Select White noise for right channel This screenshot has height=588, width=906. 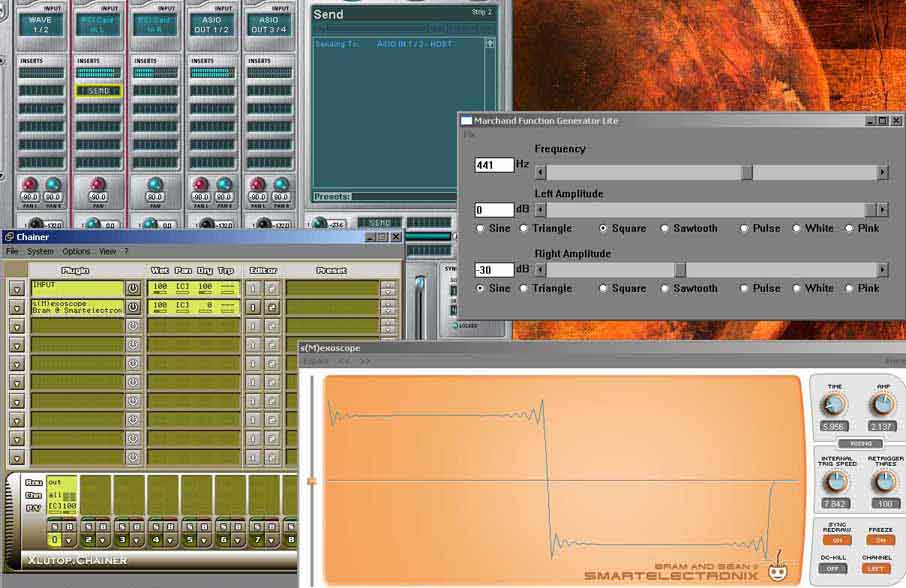click(796, 288)
